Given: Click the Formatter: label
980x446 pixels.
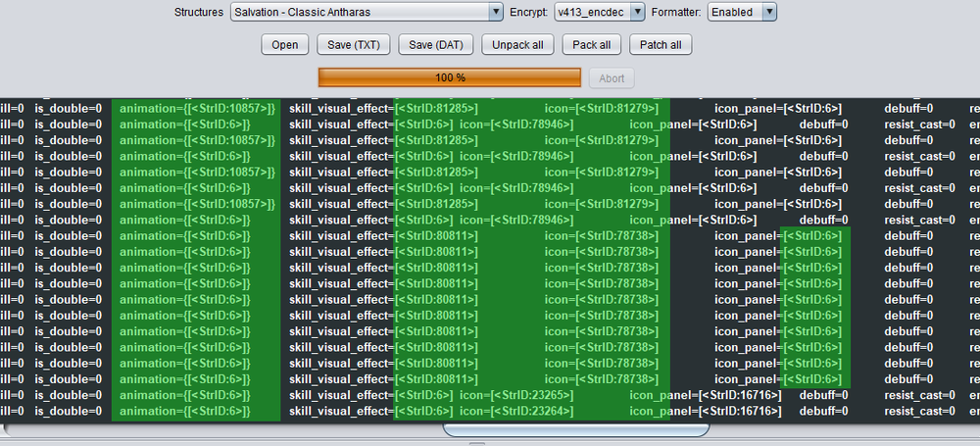Looking at the screenshot, I should coord(675,12).
